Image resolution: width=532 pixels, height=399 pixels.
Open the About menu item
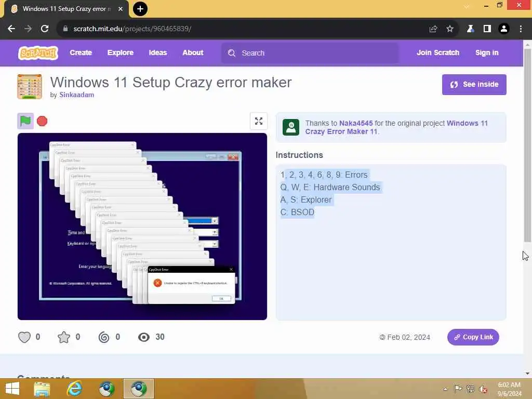193,52
